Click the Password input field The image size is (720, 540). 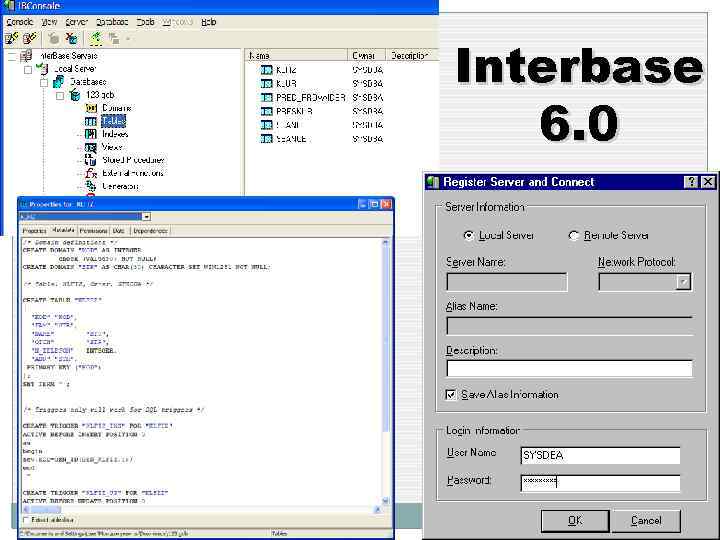(601, 483)
